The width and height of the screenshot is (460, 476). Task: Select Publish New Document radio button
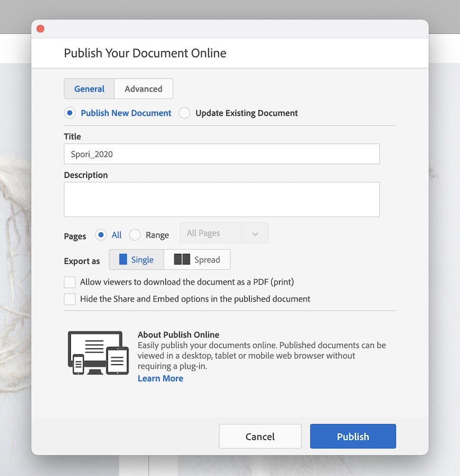coord(70,113)
